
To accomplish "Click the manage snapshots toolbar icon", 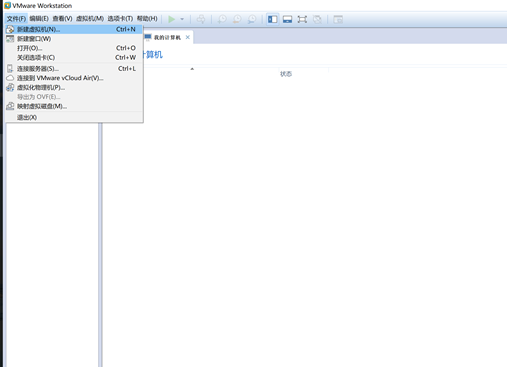I will coord(252,19).
